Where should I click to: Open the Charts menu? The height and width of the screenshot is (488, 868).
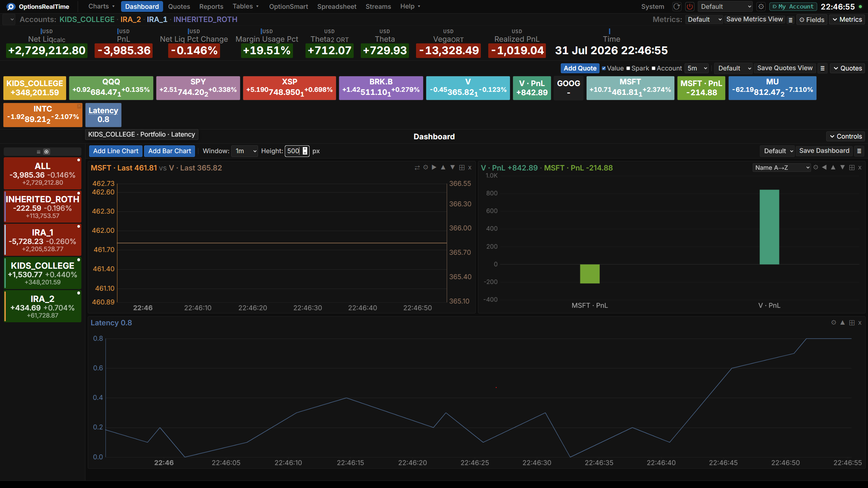coord(101,6)
